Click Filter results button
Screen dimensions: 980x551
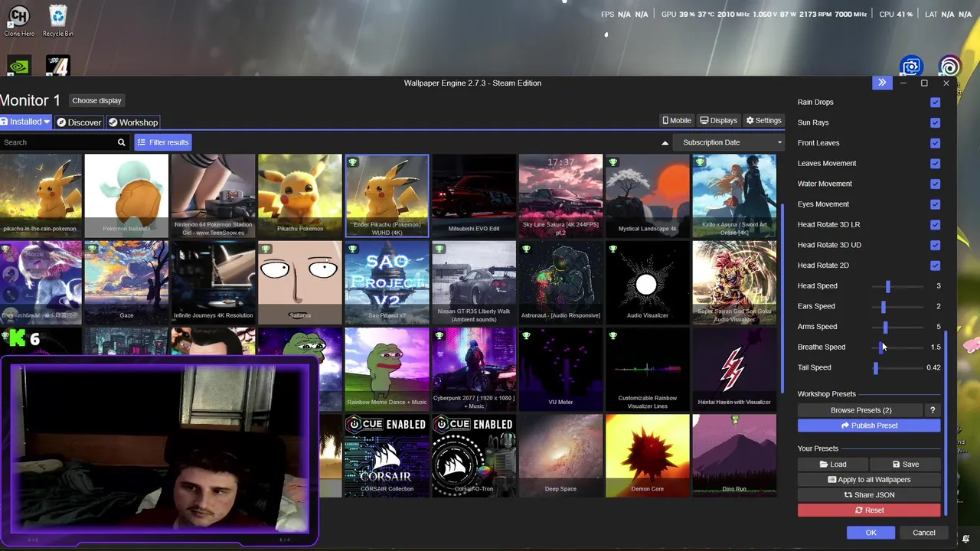(162, 142)
